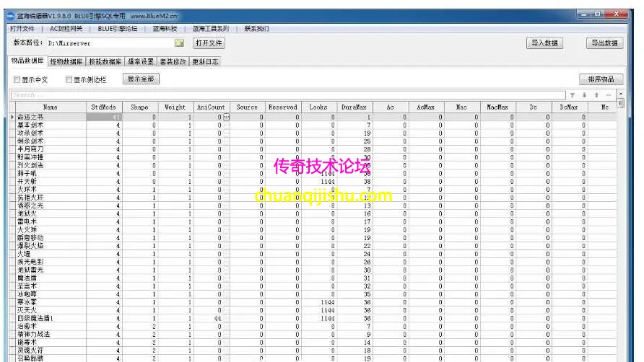
Task: Click the 打开文件 button beside the path
Action: [209, 43]
